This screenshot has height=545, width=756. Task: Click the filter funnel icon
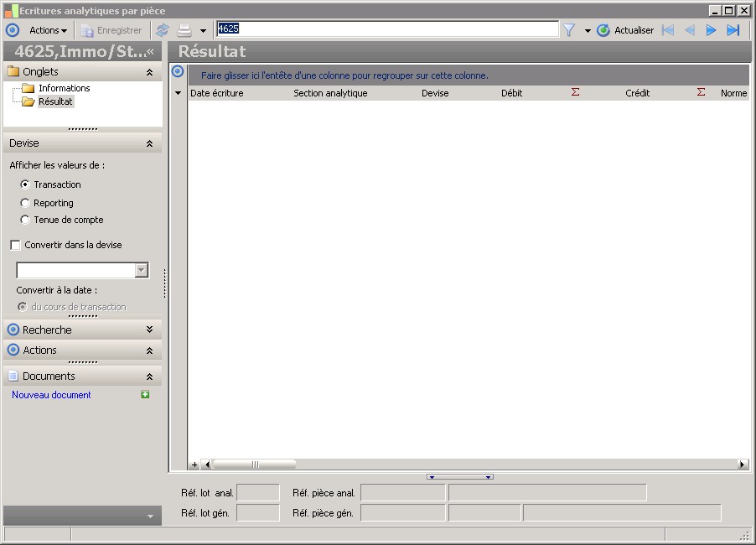pyautogui.click(x=569, y=30)
